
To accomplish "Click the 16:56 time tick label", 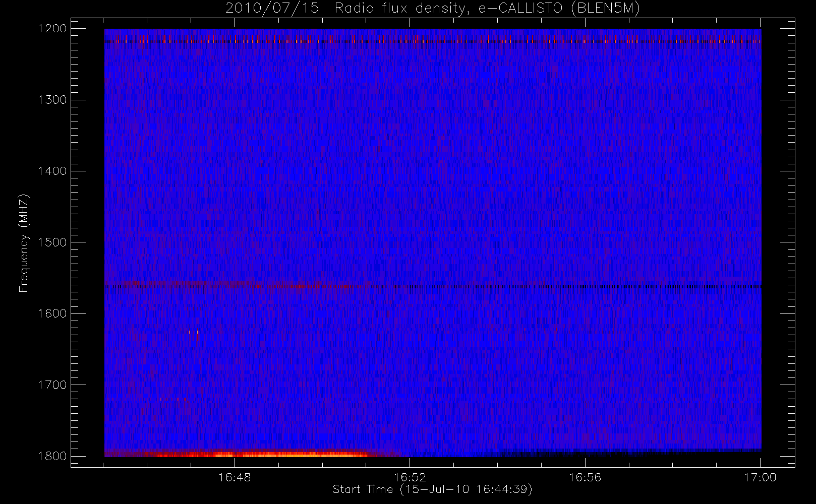I will [585, 477].
